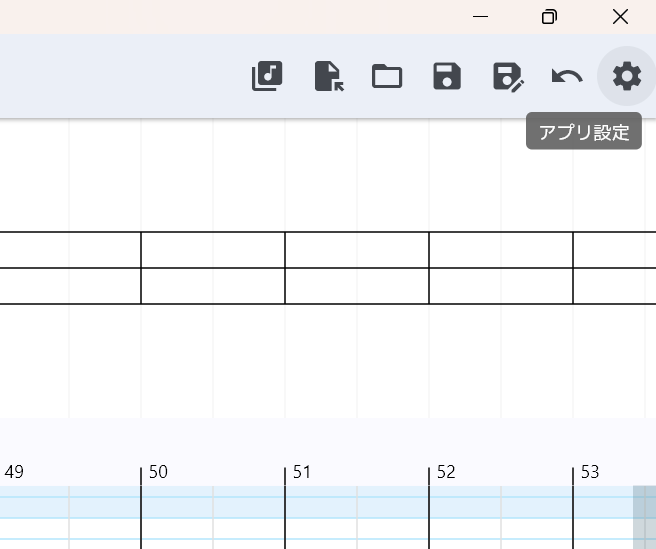Restore down the application window

549,17
